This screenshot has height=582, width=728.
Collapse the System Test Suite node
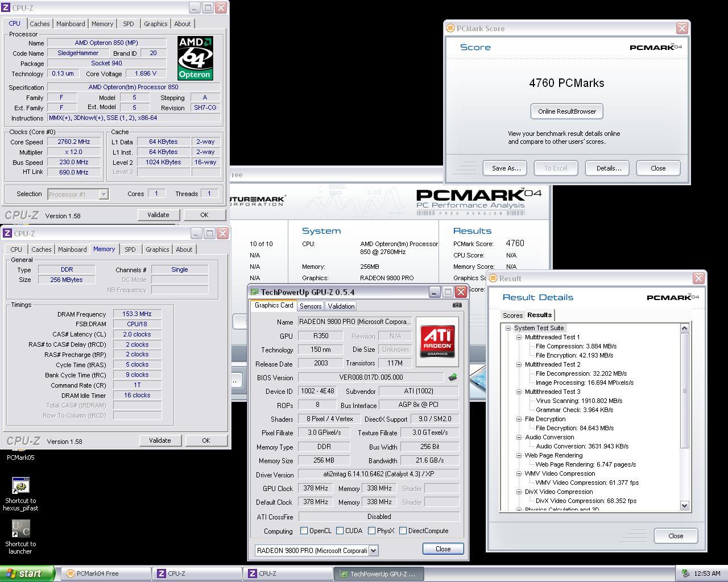click(508, 328)
